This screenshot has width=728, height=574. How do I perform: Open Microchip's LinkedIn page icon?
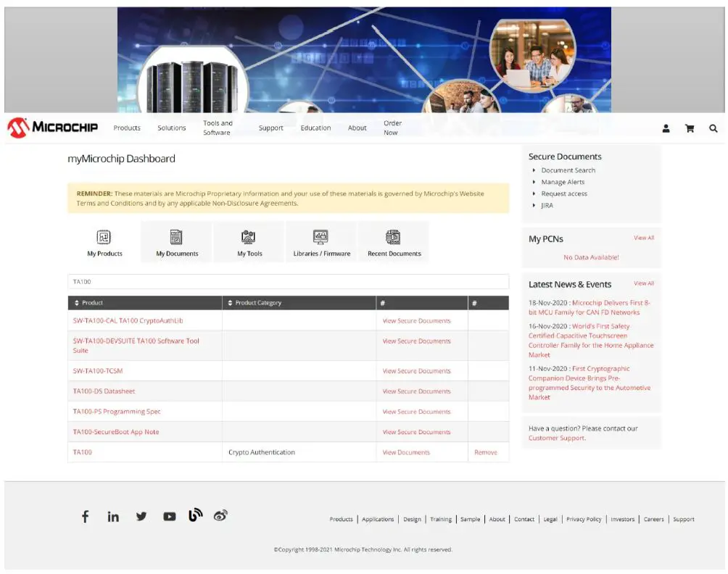click(113, 517)
